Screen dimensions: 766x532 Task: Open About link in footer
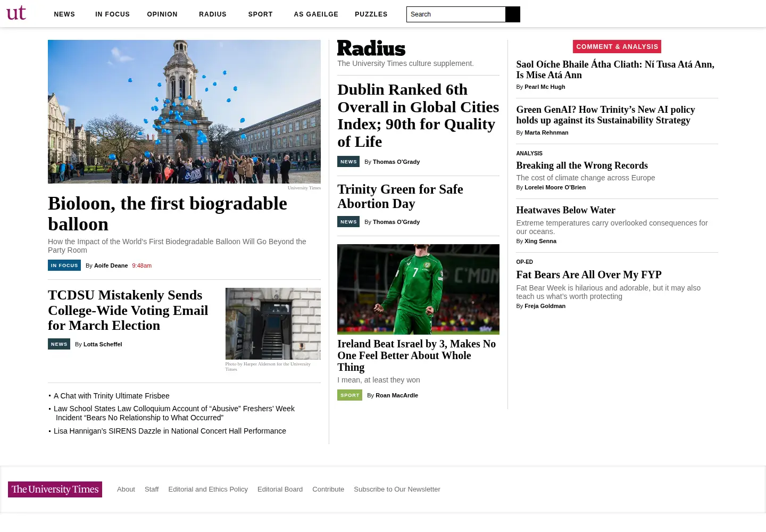[x=126, y=489]
